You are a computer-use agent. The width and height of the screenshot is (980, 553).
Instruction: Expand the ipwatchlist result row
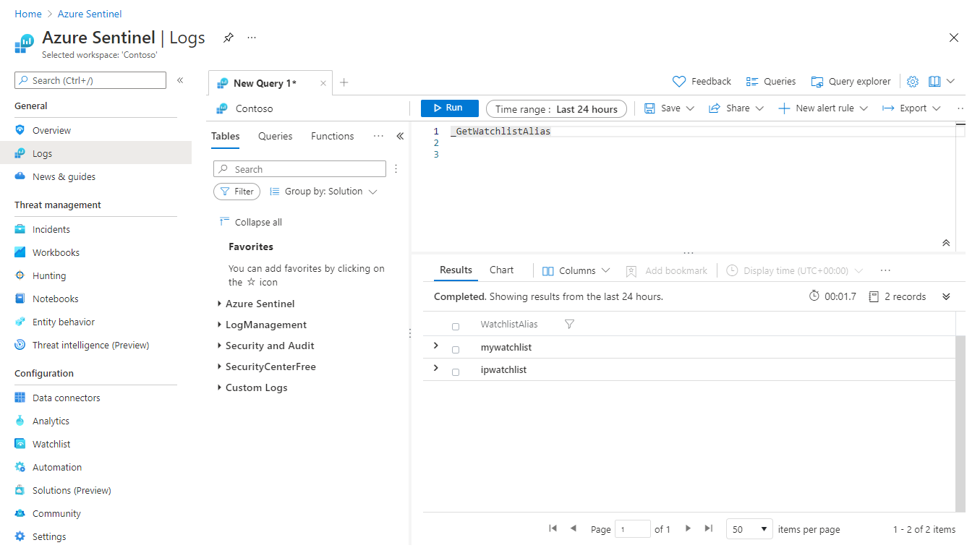[435, 368]
